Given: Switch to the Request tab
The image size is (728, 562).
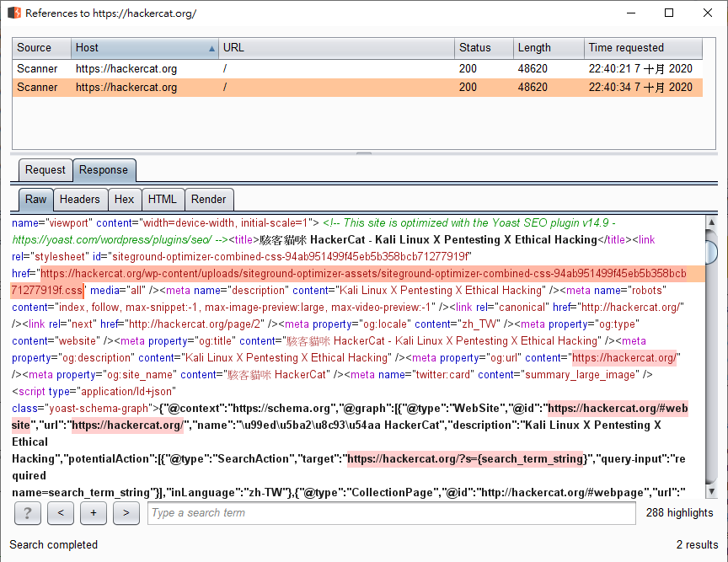Looking at the screenshot, I should 45,170.
